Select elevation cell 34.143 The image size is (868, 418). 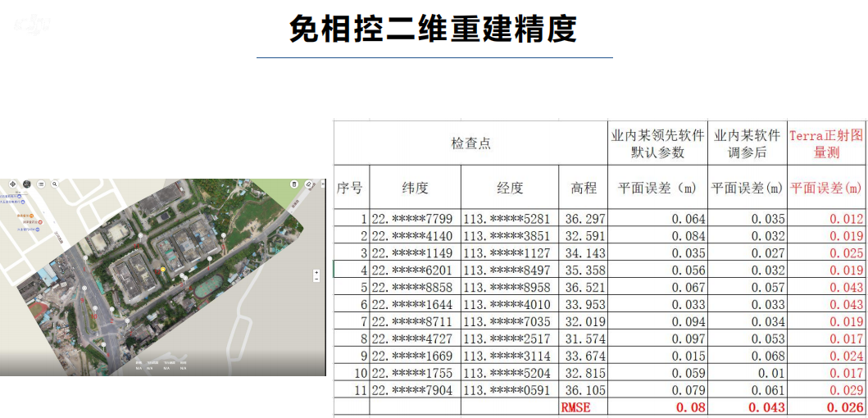click(584, 252)
